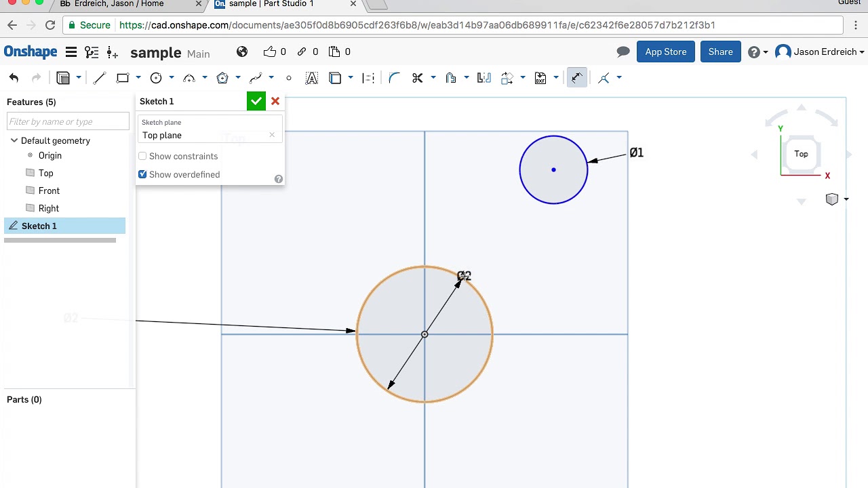
Task: Open comments panel speech bubble
Action: click(x=623, y=52)
